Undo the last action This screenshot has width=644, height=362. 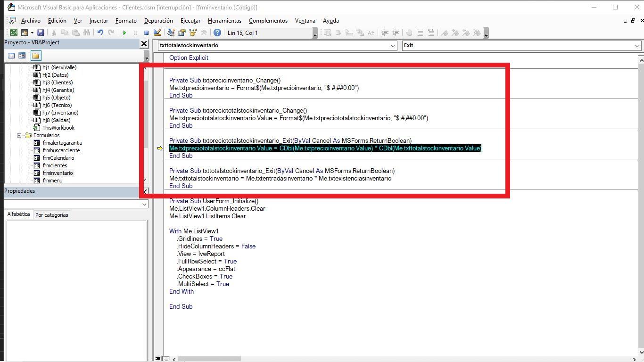click(100, 33)
